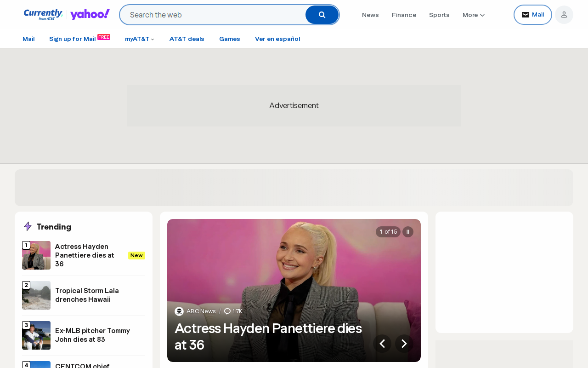Open News section

tap(370, 15)
